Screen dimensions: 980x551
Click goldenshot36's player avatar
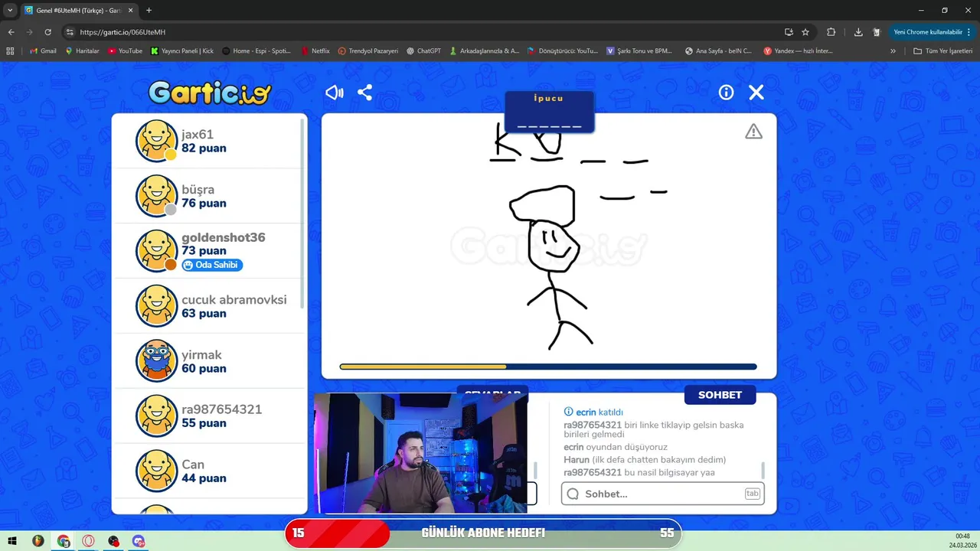157,251
